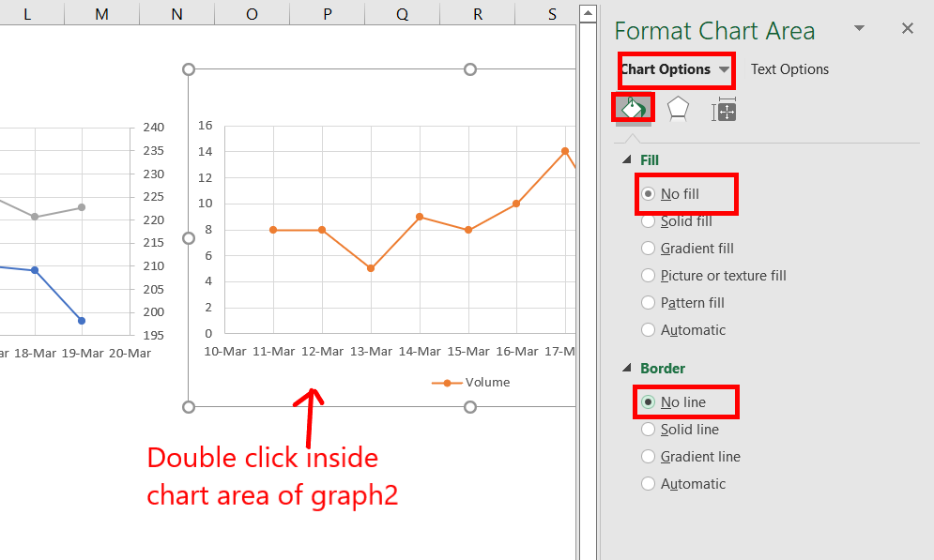Image resolution: width=934 pixels, height=560 pixels.
Task: Select the No fill radio option
Action: point(648,194)
